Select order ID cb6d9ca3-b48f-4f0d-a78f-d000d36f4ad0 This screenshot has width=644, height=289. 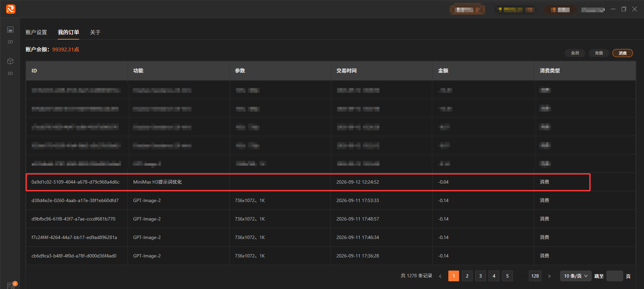pyautogui.click(x=74, y=256)
